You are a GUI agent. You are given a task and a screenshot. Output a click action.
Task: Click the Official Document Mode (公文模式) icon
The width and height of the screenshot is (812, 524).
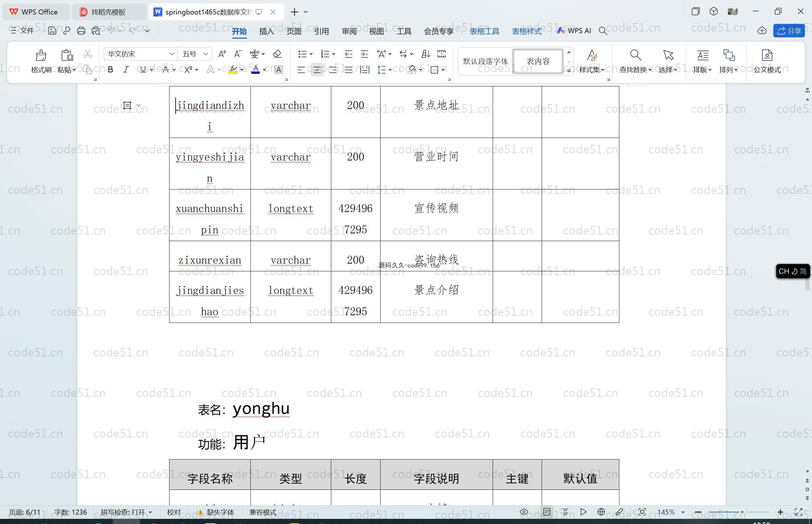pyautogui.click(x=767, y=55)
